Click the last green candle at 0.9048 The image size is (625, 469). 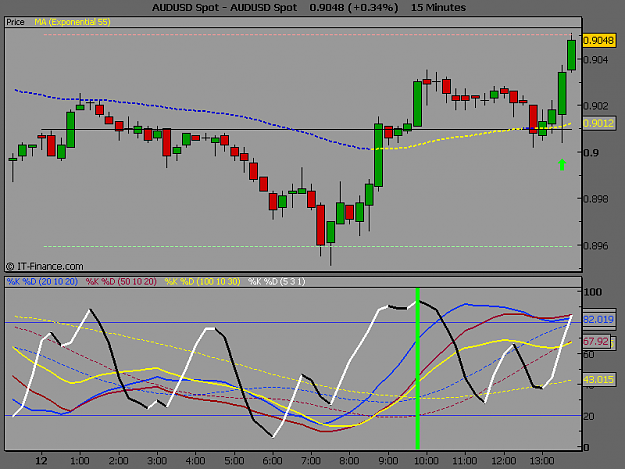pyautogui.click(x=571, y=55)
